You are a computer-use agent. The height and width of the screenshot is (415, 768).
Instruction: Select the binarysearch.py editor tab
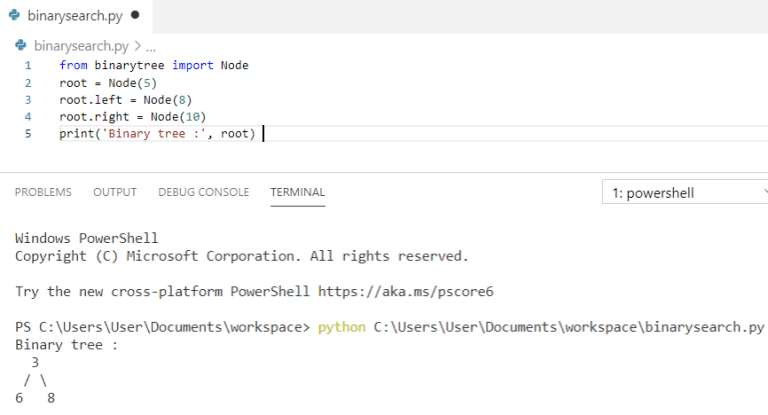(76, 16)
